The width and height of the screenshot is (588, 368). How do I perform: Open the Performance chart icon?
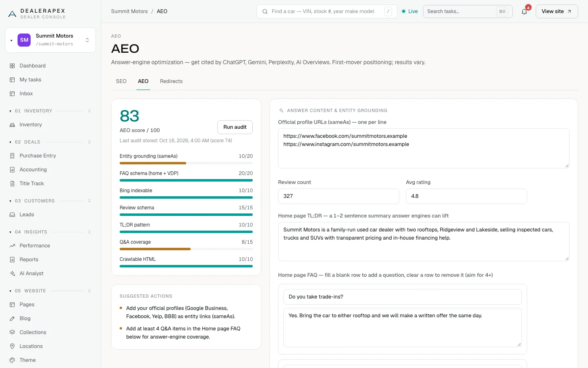(x=12, y=246)
